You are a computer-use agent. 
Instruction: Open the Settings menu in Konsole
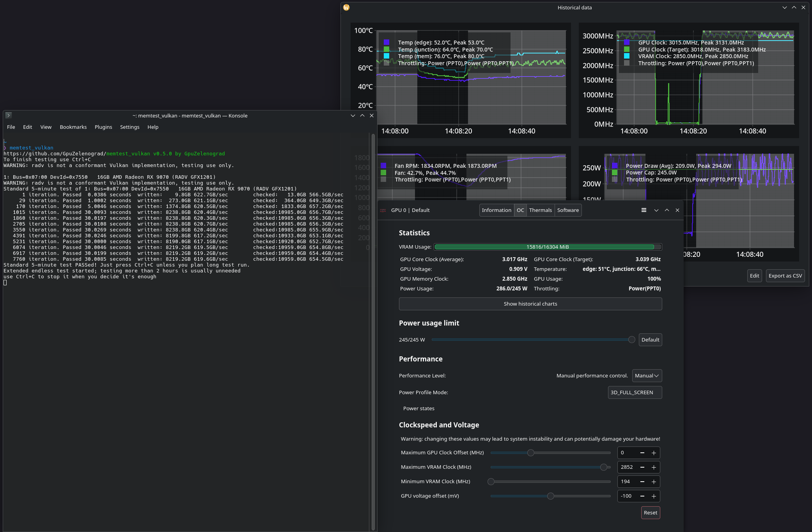(129, 127)
